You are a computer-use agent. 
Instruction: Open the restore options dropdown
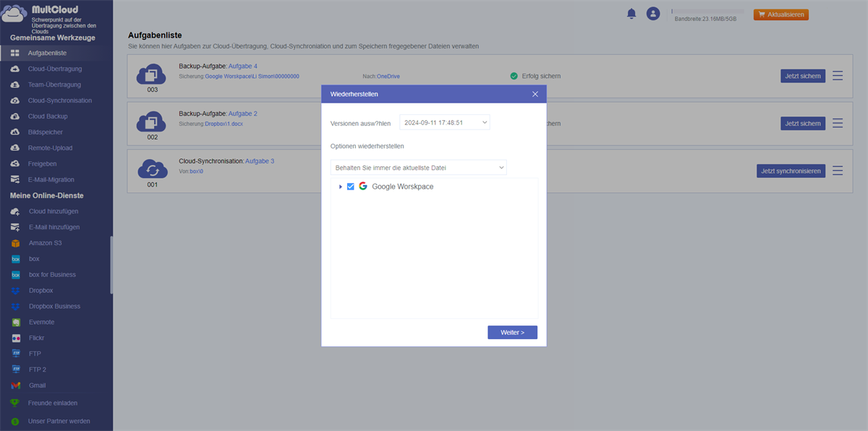tap(418, 168)
